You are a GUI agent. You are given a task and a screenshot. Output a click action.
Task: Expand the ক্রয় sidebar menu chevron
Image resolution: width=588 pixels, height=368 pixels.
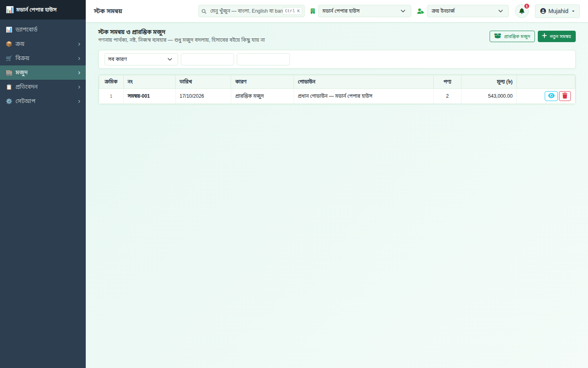tap(79, 44)
